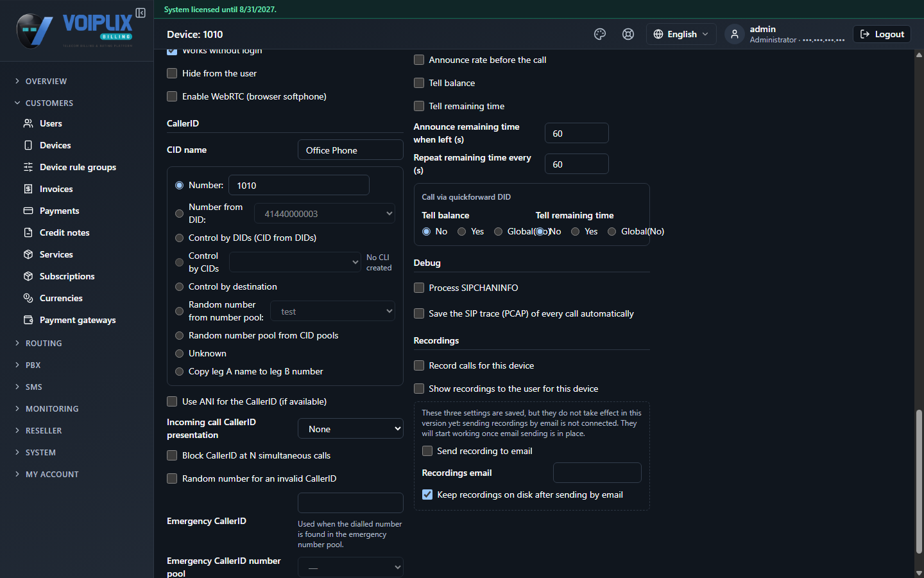Select Control by destination radio
The image size is (924, 578).
point(180,286)
